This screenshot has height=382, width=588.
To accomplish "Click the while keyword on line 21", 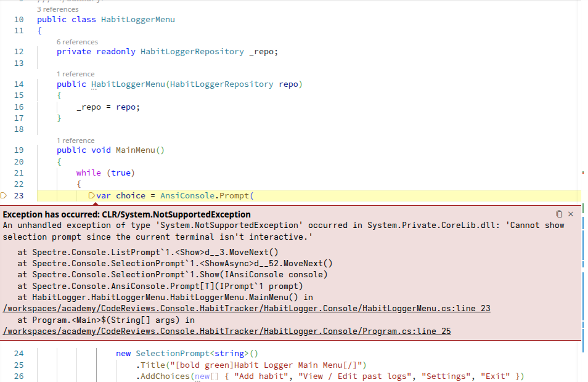I will 89,173.
